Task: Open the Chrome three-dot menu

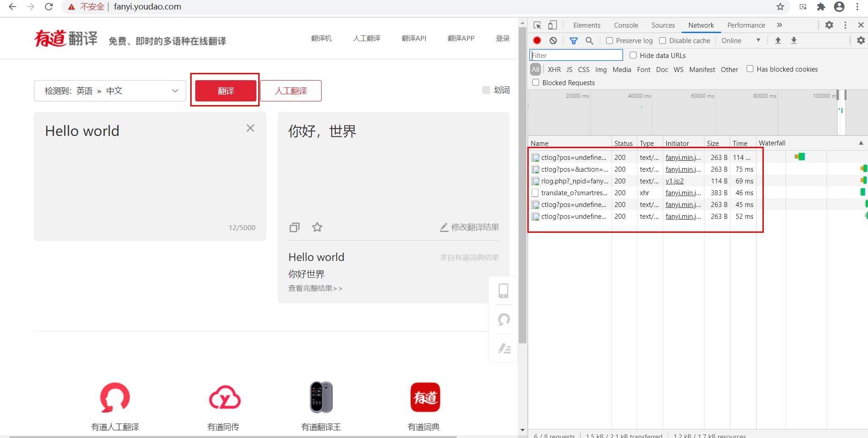Action: 857,7
